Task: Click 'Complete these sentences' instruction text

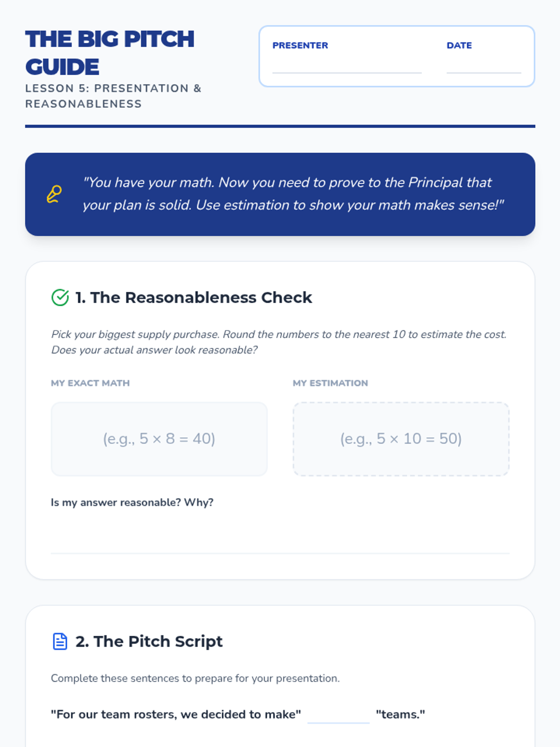Action: 195,678
